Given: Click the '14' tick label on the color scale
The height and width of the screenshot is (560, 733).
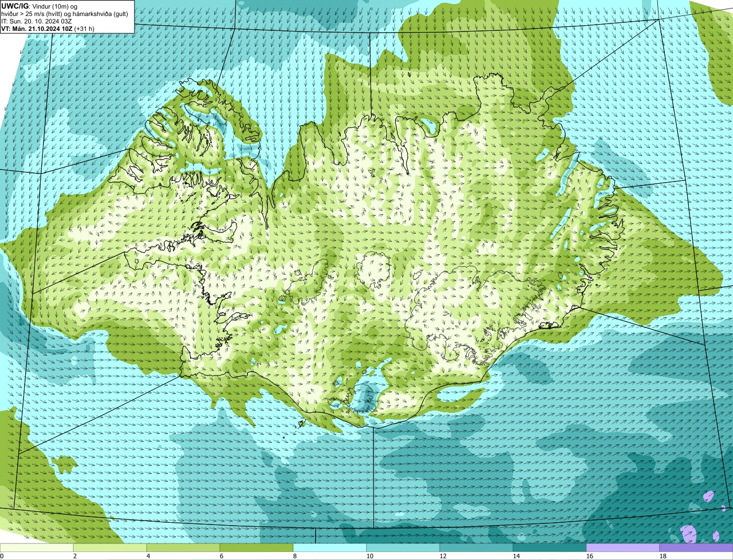Looking at the screenshot, I should [x=517, y=556].
